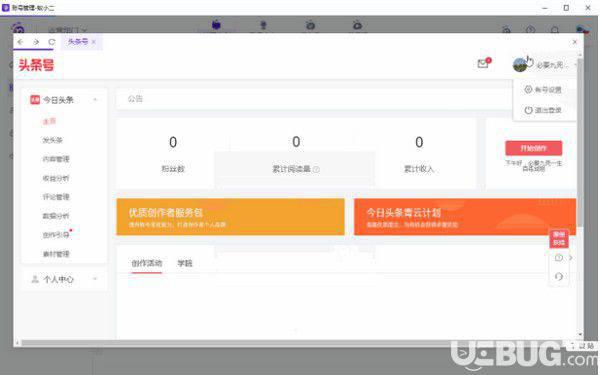Click the customer service headset icon

559,276
